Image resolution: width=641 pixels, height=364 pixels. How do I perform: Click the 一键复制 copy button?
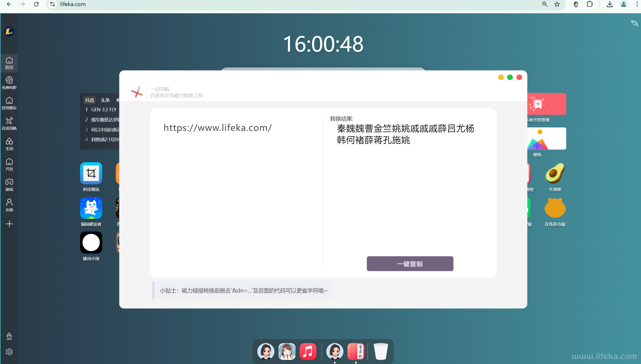point(410,264)
